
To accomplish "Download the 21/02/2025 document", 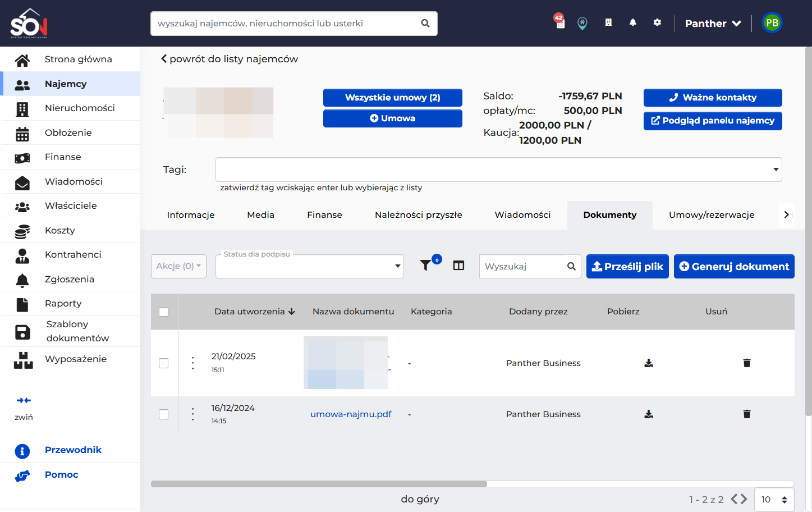I will click(x=649, y=363).
